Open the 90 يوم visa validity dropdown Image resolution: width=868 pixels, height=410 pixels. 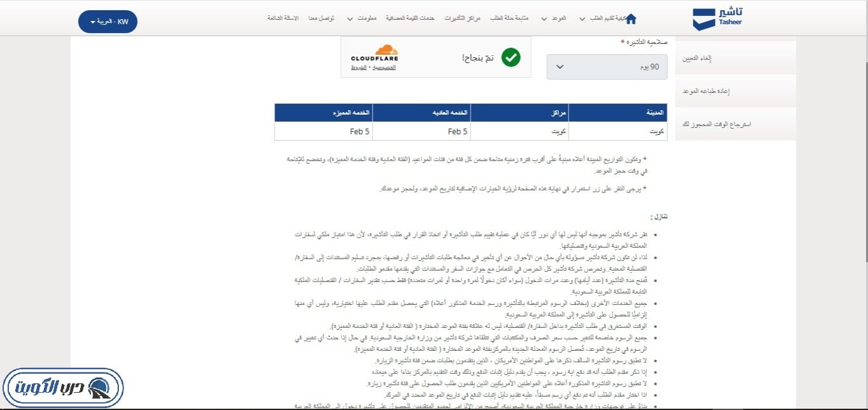point(605,66)
